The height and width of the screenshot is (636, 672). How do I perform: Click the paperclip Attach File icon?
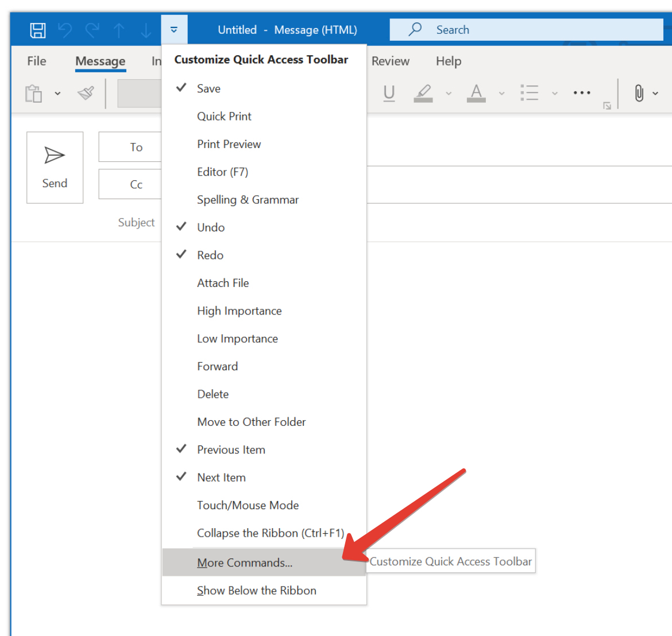pyautogui.click(x=639, y=93)
